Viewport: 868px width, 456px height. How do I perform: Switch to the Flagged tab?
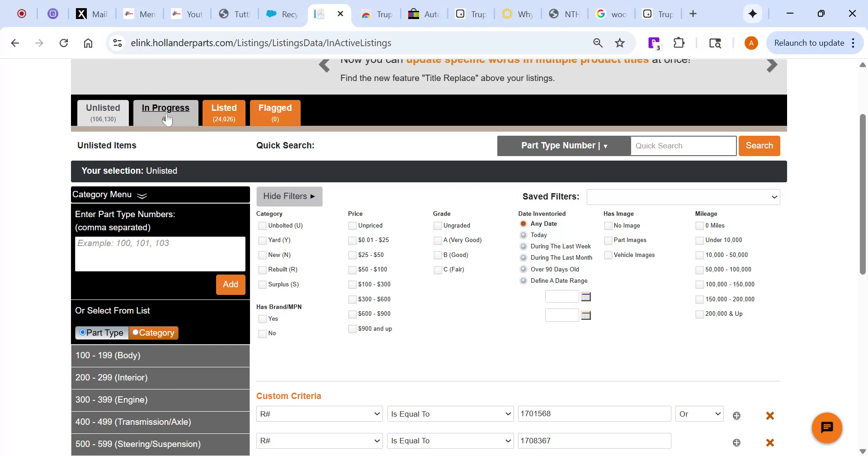[275, 112]
